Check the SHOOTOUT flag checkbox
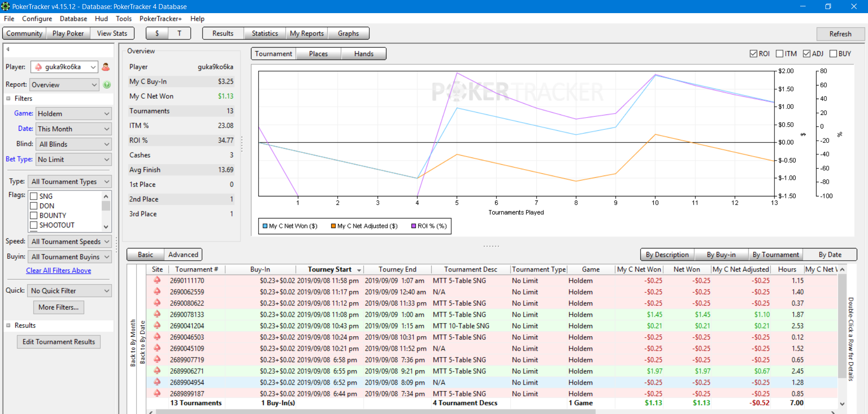Screen dimensions: 868x414 click(33, 225)
